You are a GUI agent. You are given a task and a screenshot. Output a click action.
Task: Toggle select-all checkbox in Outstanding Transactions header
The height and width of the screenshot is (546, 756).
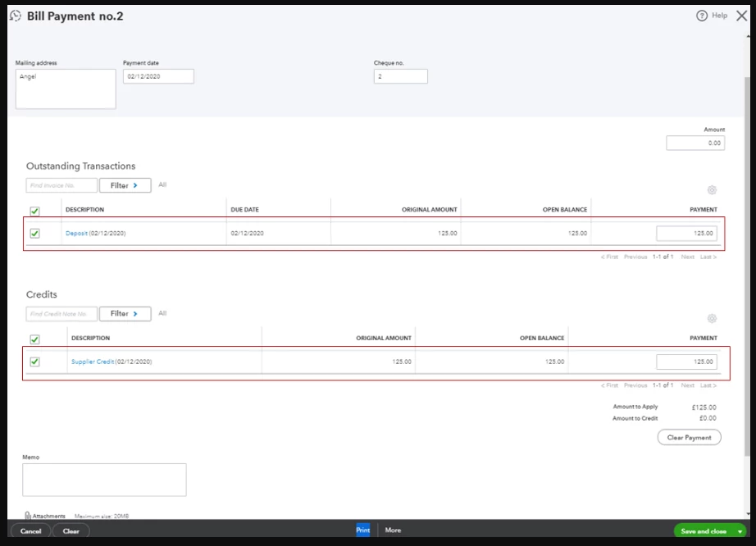(34, 211)
